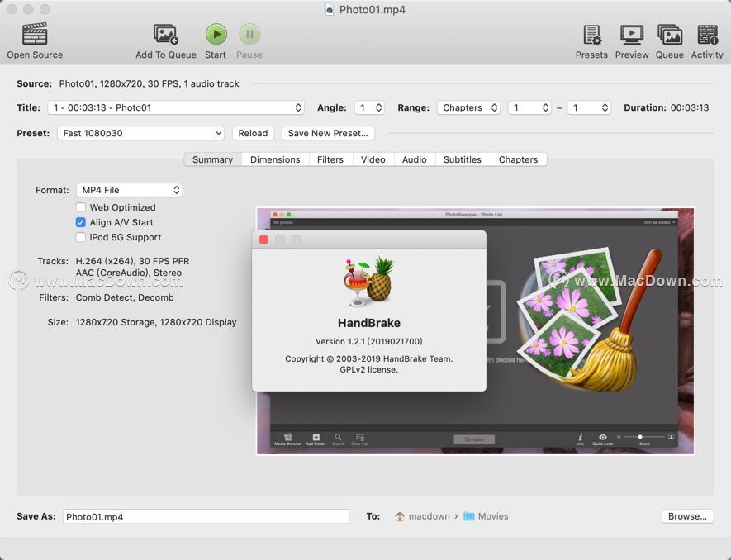Click the "AAC (CoreAudio), Stereo" track text
This screenshot has width=731, height=560.
click(x=129, y=273)
